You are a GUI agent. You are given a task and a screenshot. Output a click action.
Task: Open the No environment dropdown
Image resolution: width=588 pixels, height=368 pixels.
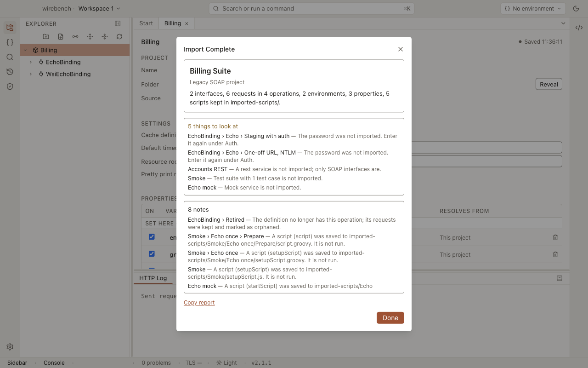click(x=533, y=8)
